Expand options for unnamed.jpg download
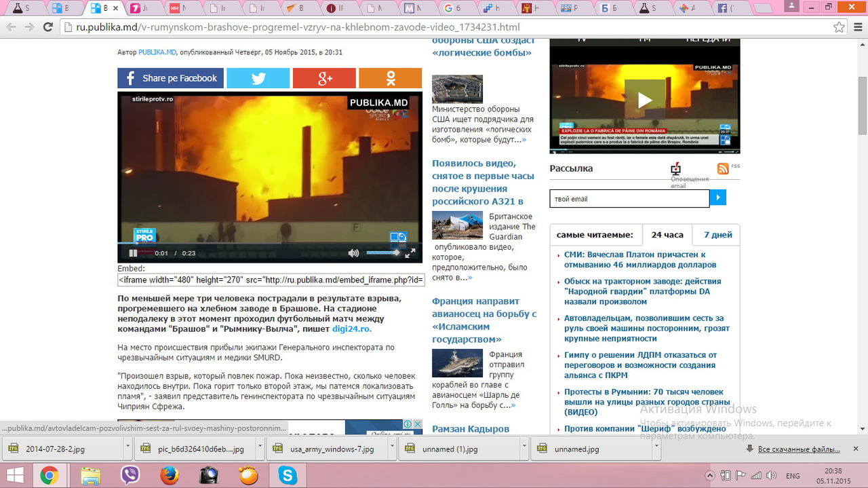This screenshot has height=488, width=868. click(x=656, y=449)
